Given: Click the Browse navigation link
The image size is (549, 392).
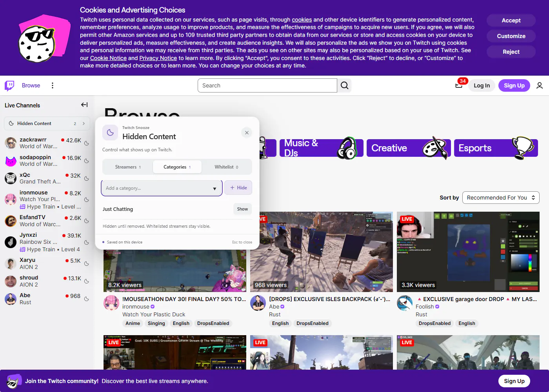Looking at the screenshot, I should [31, 85].
